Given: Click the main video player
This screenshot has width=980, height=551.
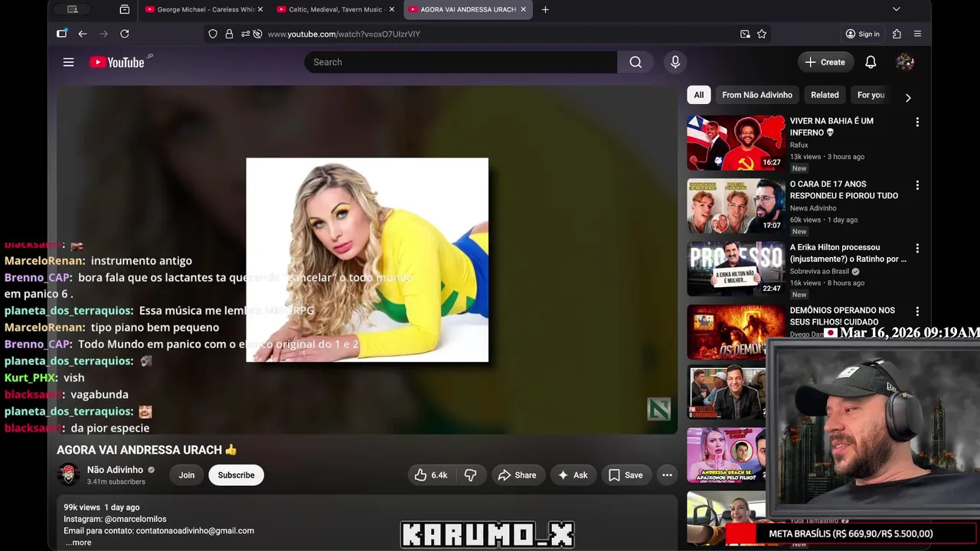Looking at the screenshot, I should [367, 259].
